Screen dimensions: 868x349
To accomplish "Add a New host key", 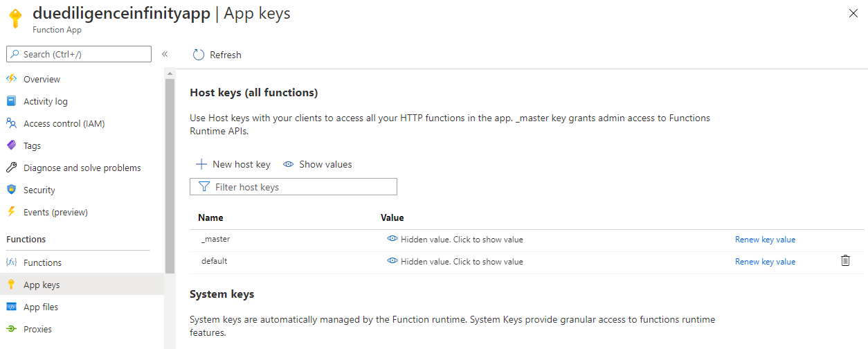I will point(233,165).
